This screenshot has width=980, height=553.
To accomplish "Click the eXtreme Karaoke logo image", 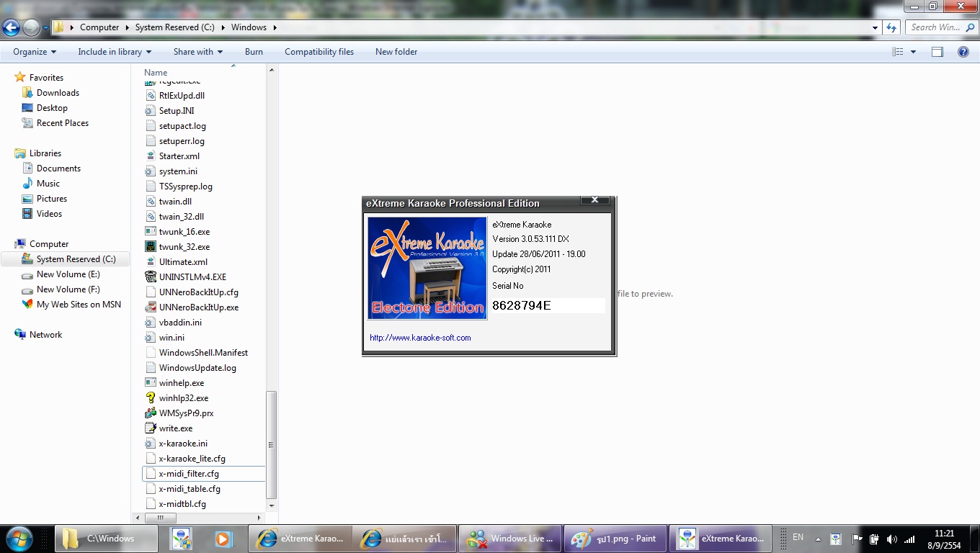I will (x=427, y=268).
